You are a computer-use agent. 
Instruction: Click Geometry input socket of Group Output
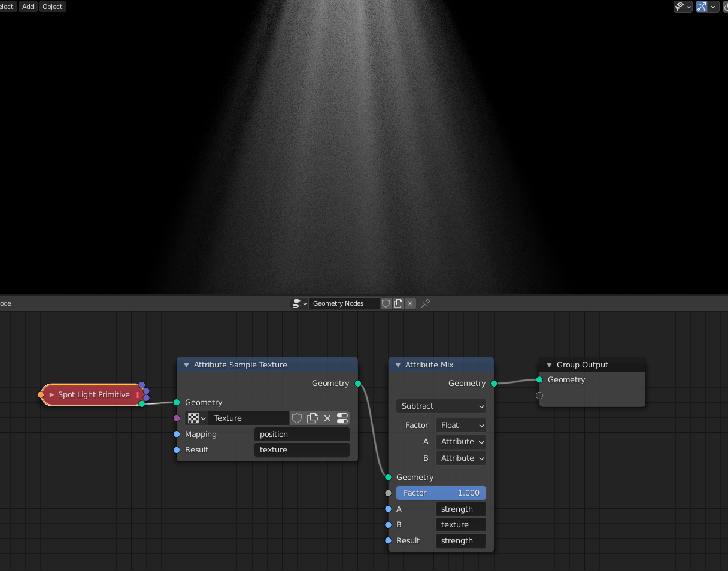click(x=539, y=379)
